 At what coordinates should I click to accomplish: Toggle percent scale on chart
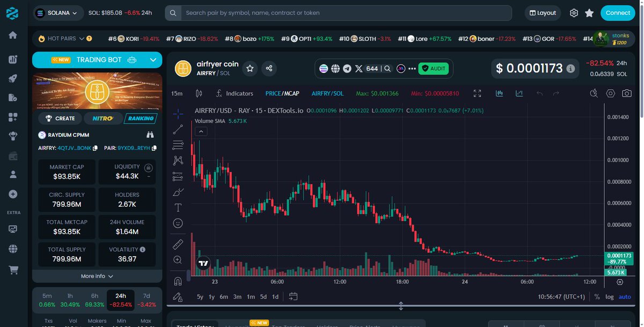coord(597,296)
